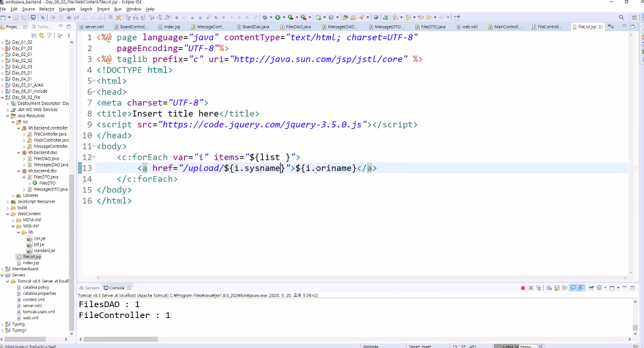Screen dimensions: 644x348
Task: Pin the Console view
Action: click(x=591, y=288)
